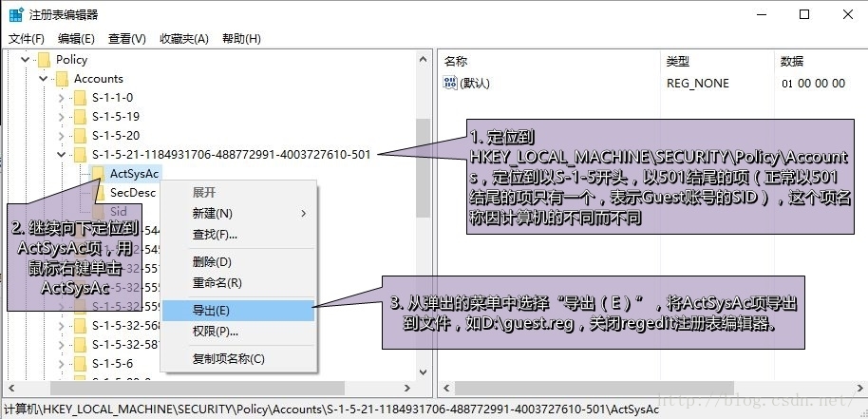868x419 pixels.
Task: Minimize the registry editor window
Action: (x=762, y=15)
